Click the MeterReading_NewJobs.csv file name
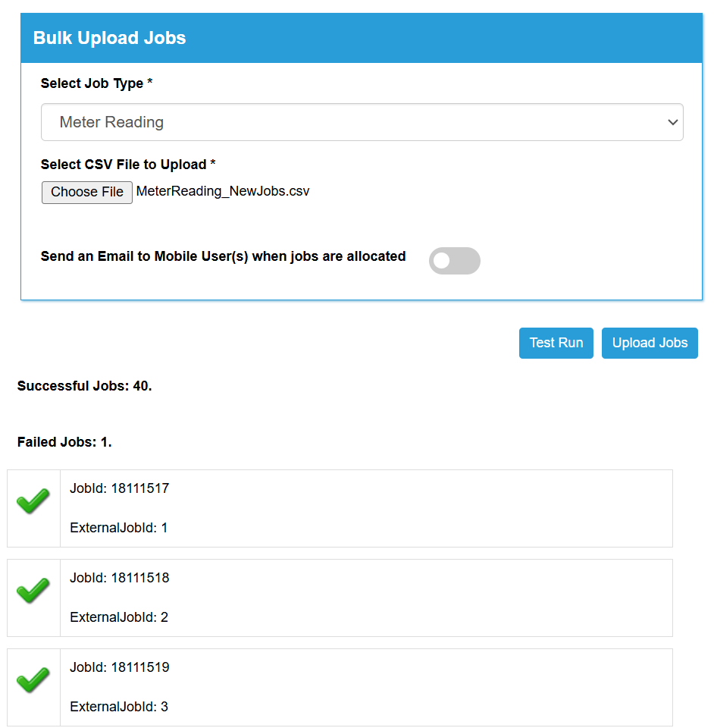This screenshot has height=728, width=714. (223, 191)
